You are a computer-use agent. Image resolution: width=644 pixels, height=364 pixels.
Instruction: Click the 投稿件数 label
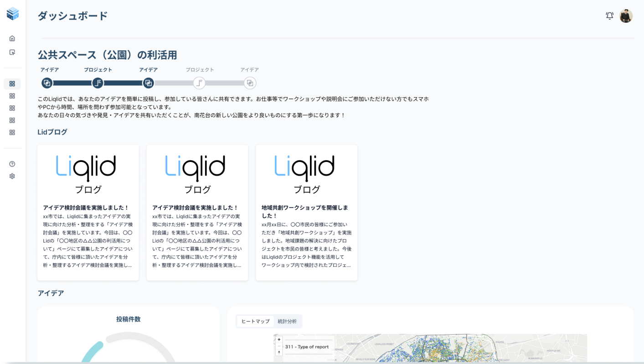tap(129, 319)
